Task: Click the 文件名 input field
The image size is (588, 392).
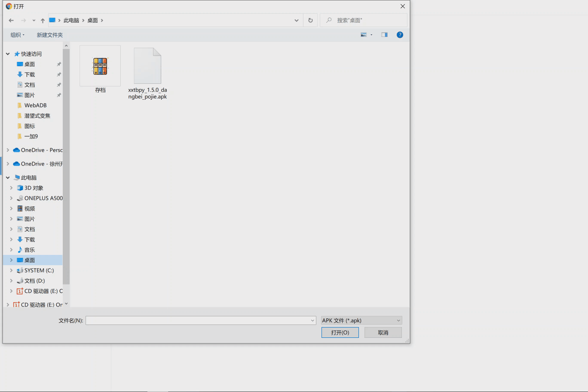Action: click(197, 320)
